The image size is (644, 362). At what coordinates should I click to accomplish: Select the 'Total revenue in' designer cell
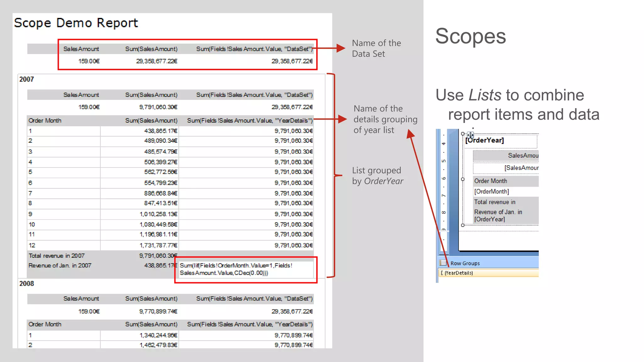coord(506,202)
